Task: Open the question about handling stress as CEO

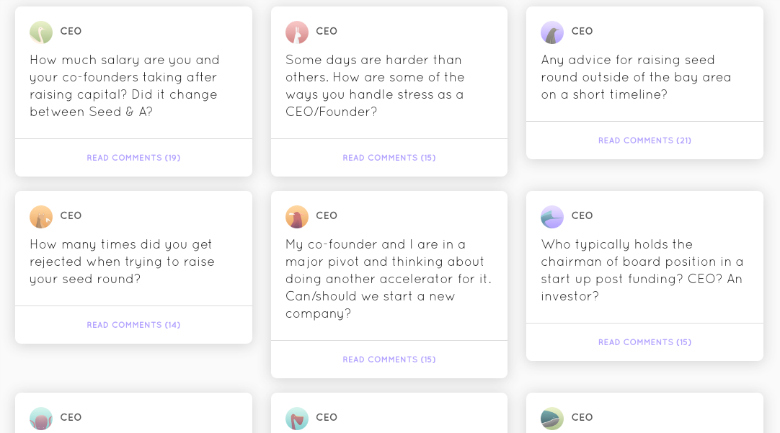Action: [375, 86]
